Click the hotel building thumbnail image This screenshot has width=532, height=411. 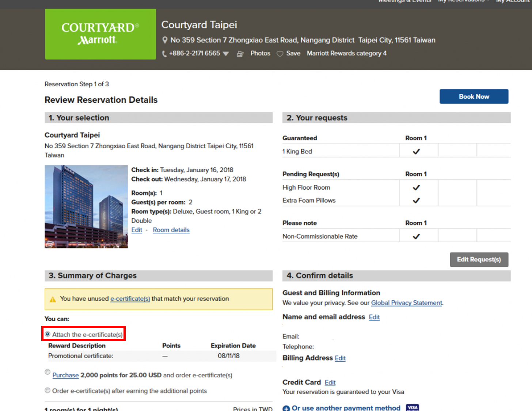coord(86,207)
